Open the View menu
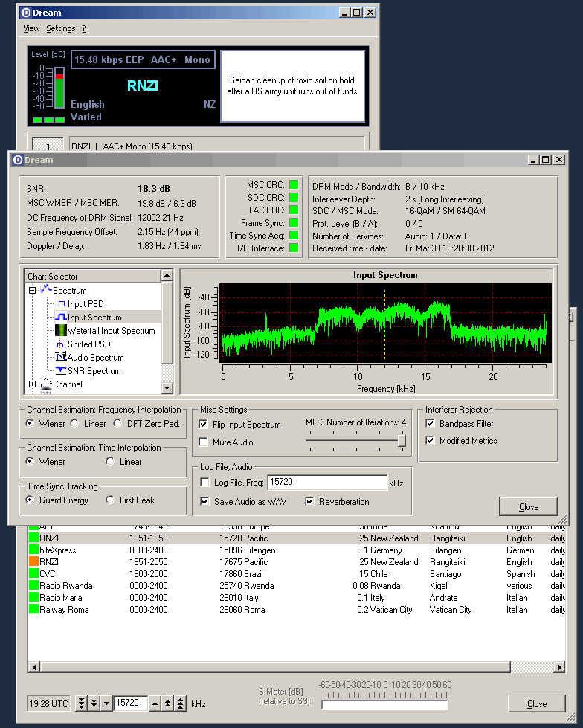583x728 pixels. click(x=31, y=28)
